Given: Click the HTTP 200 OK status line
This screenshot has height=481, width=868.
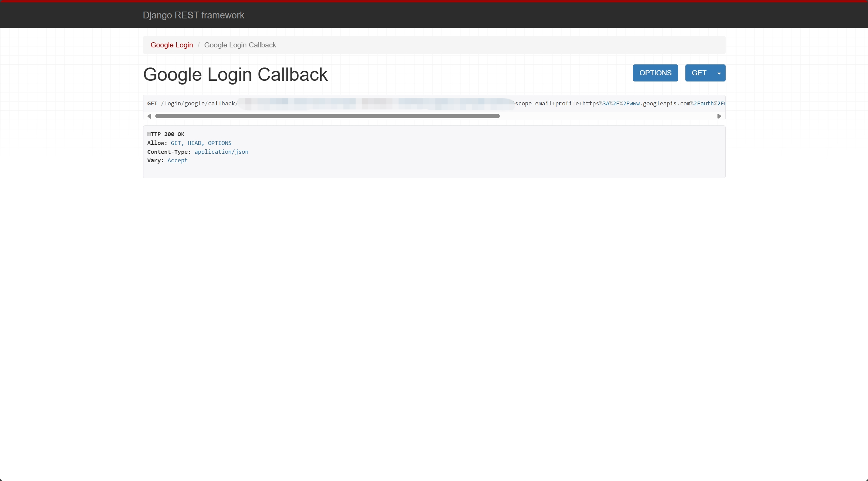Looking at the screenshot, I should pyautogui.click(x=166, y=134).
